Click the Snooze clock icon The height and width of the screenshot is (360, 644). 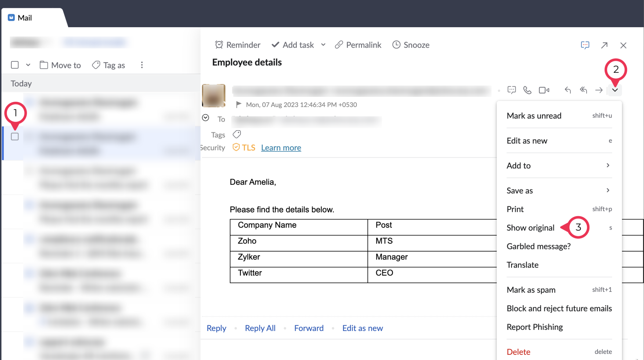coord(396,45)
